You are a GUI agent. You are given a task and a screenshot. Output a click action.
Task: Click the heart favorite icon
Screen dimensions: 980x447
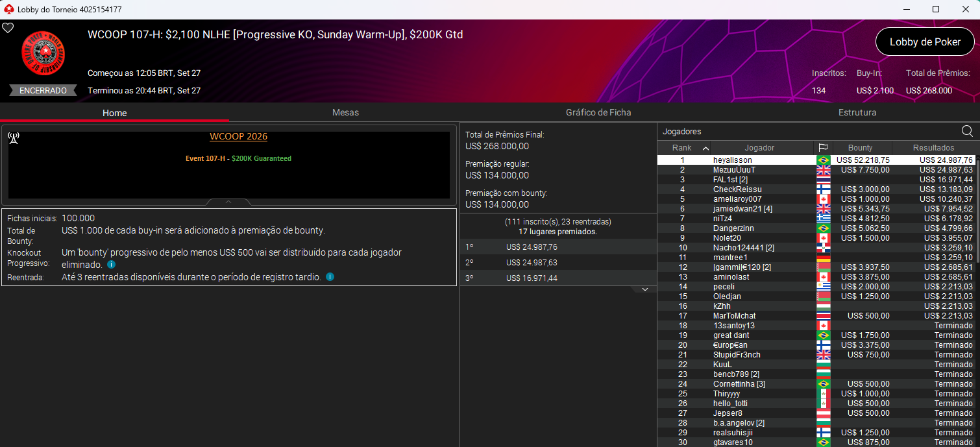coord(8,28)
